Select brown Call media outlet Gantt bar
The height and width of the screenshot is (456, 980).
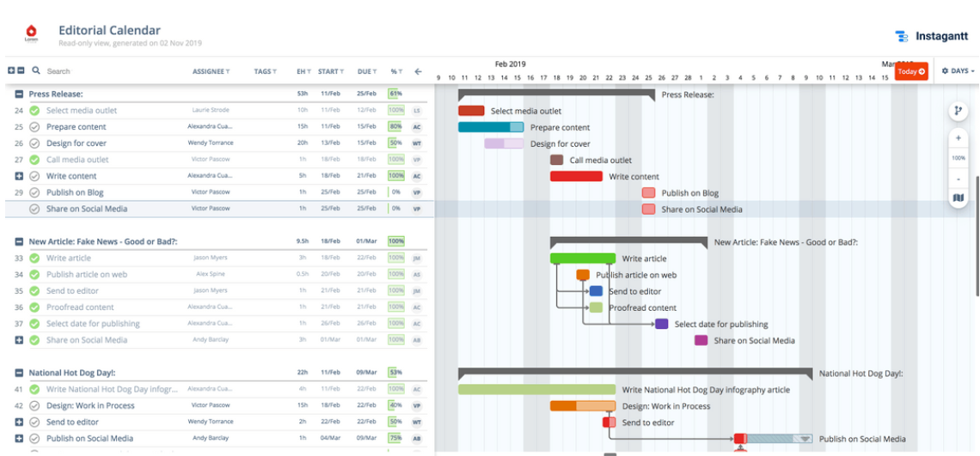557,160
